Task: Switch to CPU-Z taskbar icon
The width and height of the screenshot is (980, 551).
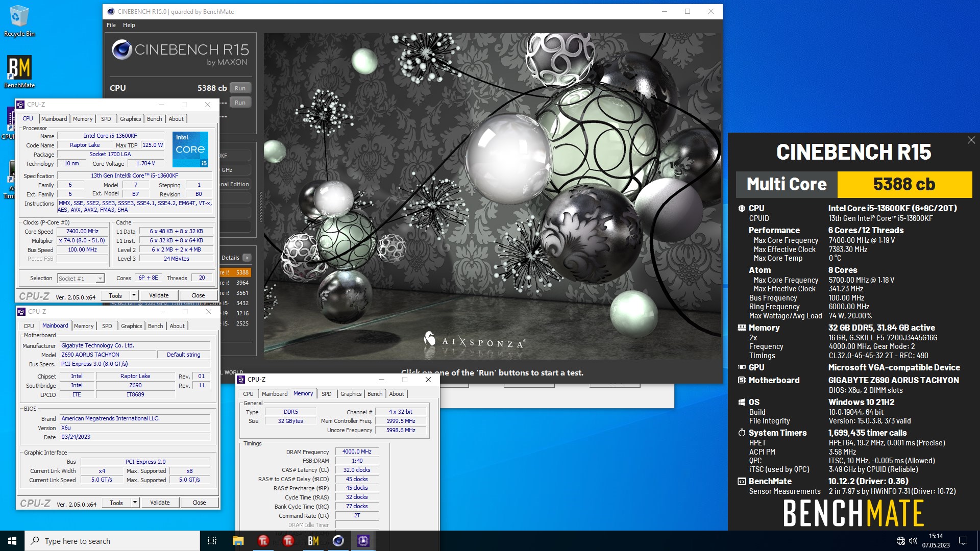Action: (363, 541)
